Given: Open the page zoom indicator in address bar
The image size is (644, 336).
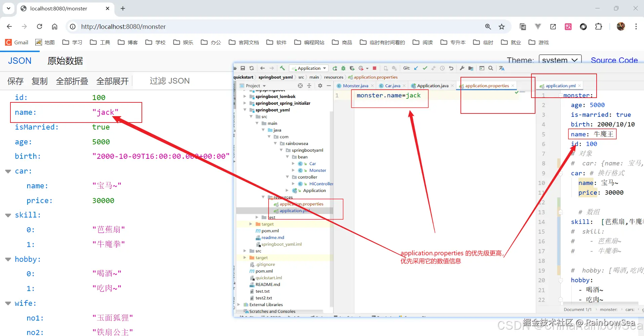Looking at the screenshot, I should coord(488,27).
